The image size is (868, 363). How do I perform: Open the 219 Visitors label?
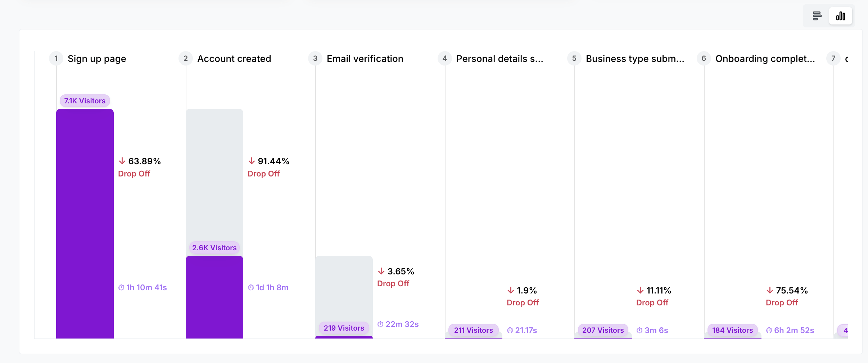coord(344,328)
